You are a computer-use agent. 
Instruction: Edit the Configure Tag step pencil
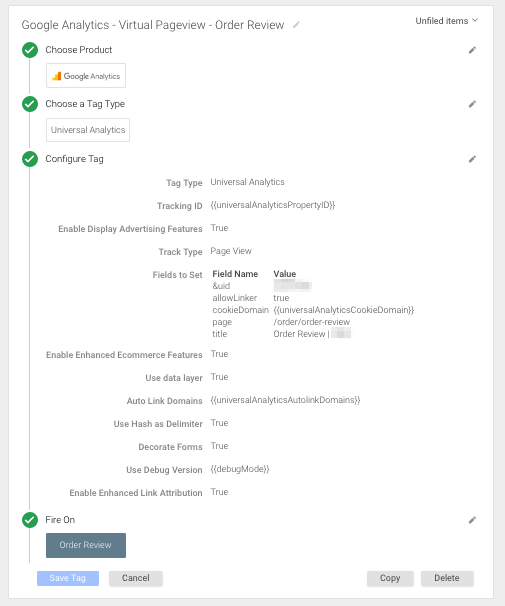(472, 159)
